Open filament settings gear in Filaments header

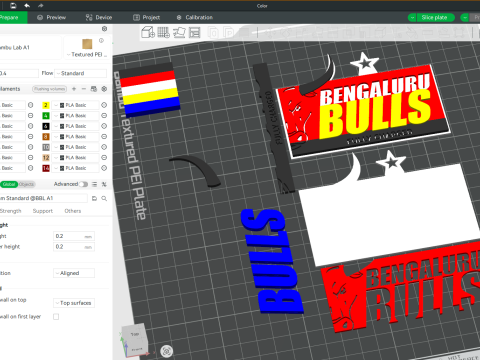104,89
